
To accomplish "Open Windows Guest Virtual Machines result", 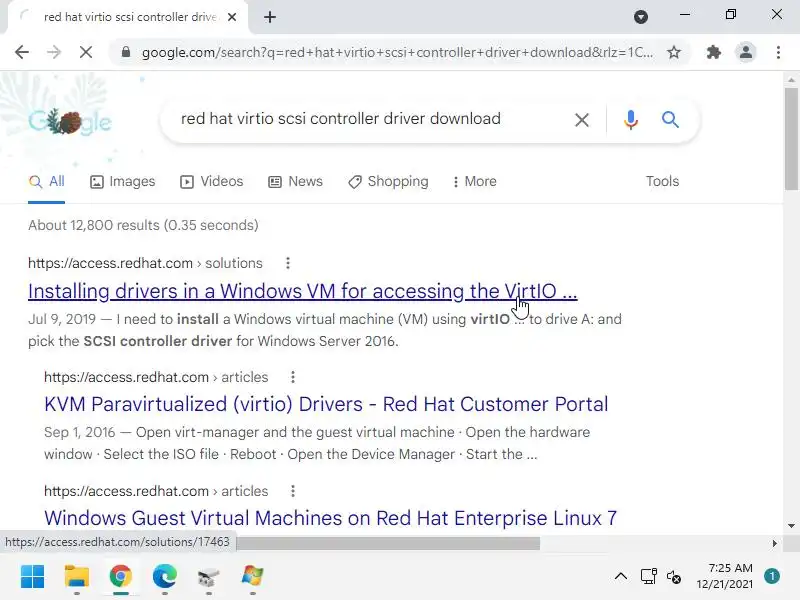I will [x=331, y=518].
